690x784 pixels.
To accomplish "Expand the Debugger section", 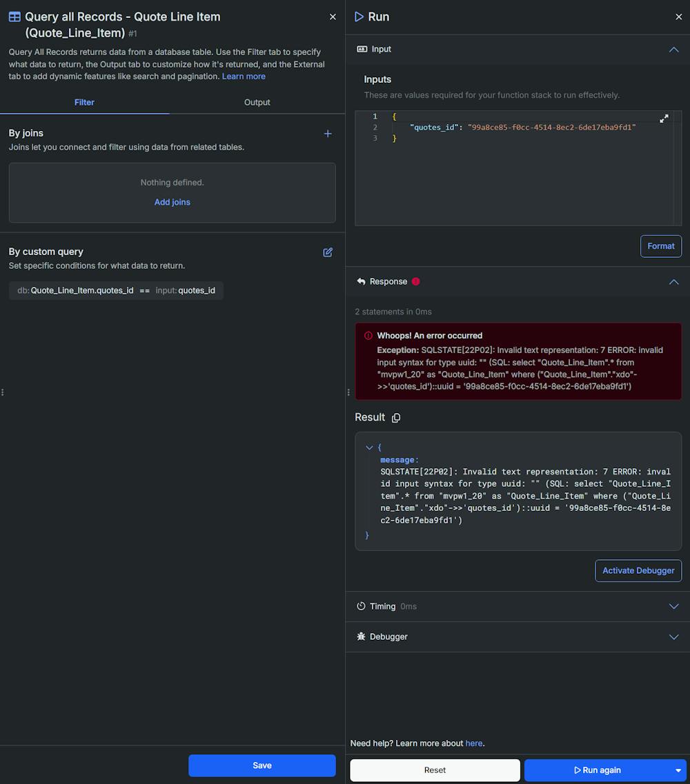I will click(x=673, y=637).
